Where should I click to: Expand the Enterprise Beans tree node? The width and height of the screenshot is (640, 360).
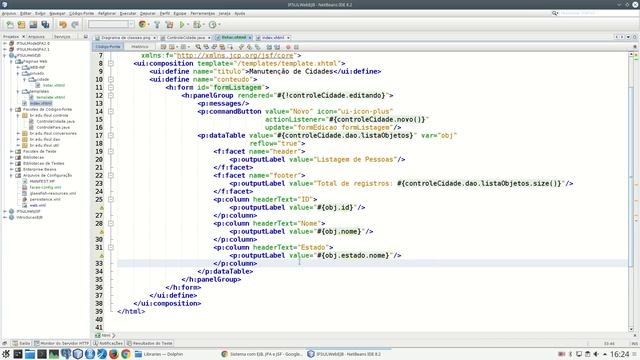(11, 169)
